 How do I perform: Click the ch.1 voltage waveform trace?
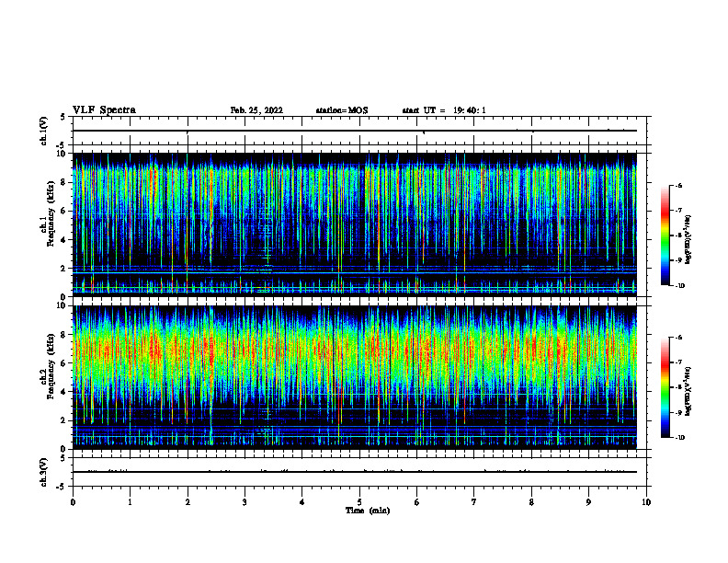tap(355, 131)
